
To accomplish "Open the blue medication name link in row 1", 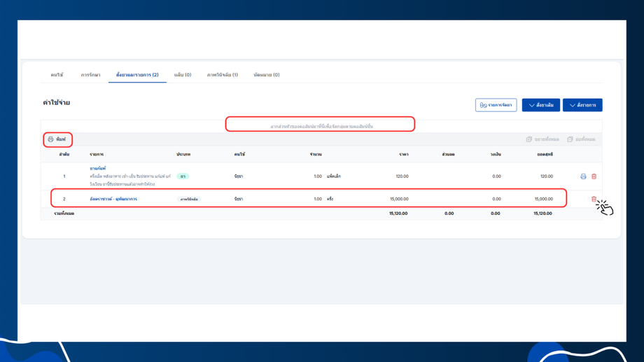I will click(x=98, y=169).
